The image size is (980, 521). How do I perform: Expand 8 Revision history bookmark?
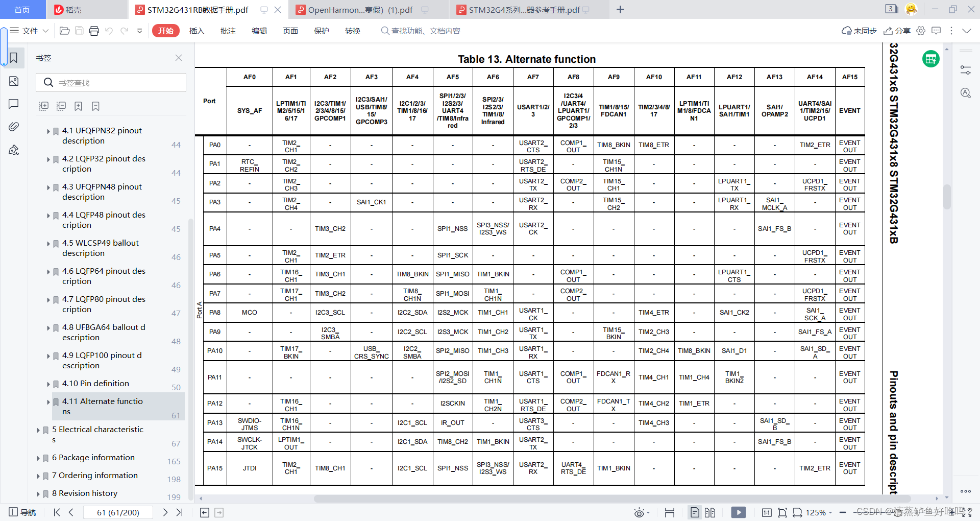click(x=38, y=494)
